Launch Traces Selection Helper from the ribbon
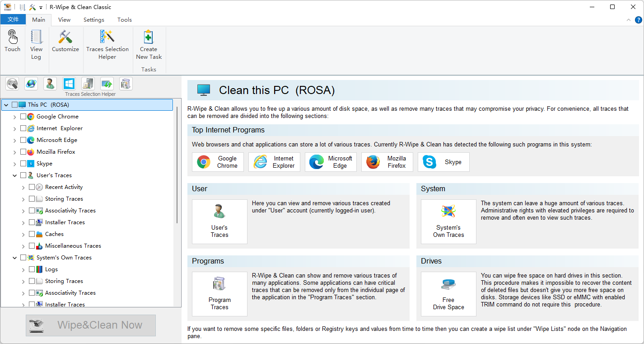This screenshot has height=344, width=644. 107,44
